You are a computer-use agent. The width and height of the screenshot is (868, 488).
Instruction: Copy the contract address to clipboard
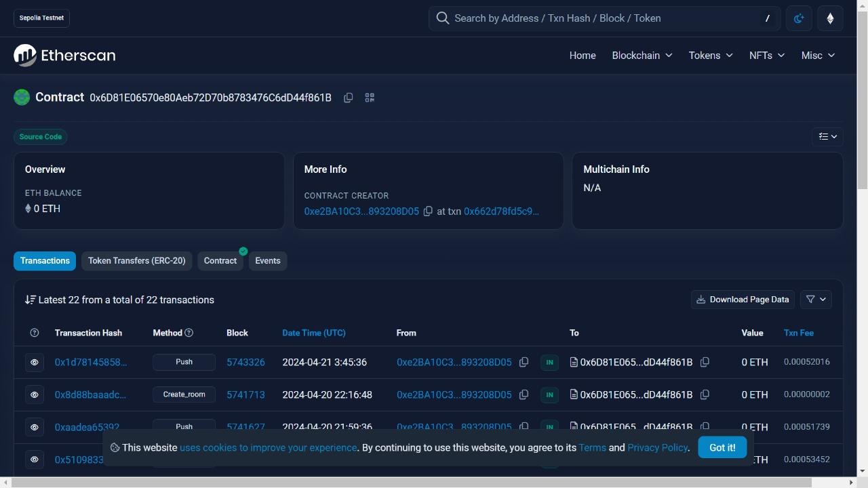coord(348,98)
